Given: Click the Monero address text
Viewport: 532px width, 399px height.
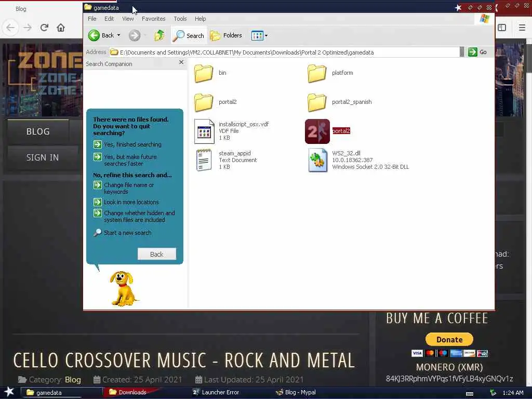Looking at the screenshot, I should 449,379.
